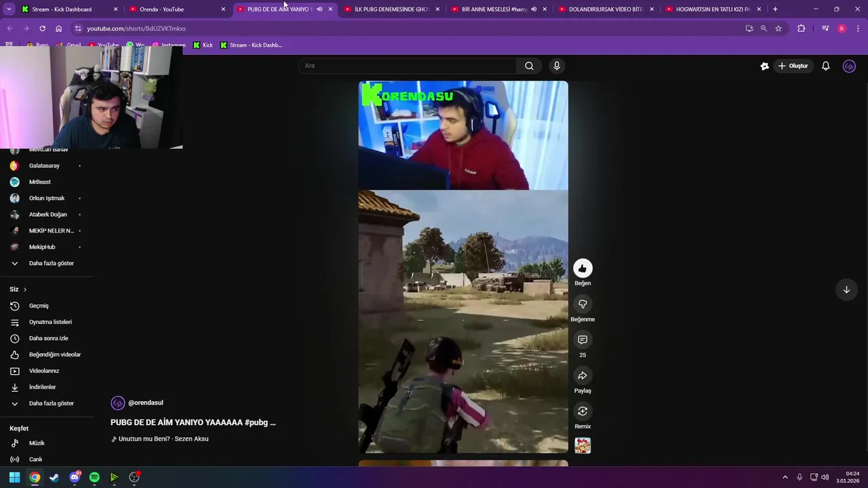Viewport: 868px width, 488px height.
Task: Click the search magnifier button
Action: tap(529, 66)
